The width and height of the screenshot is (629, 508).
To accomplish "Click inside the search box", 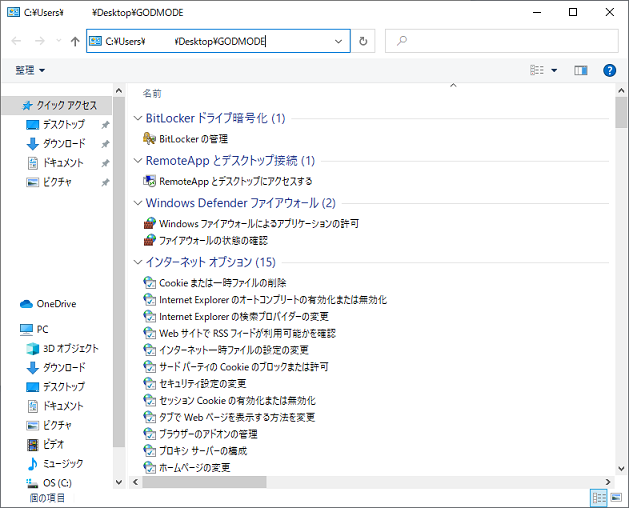I will point(501,41).
